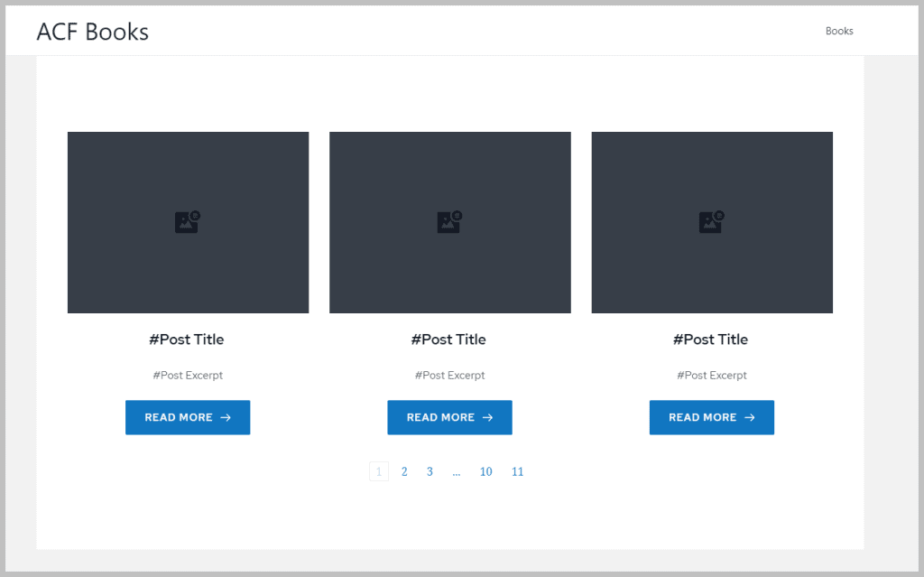This screenshot has height=577, width=924.
Task: Click READ MORE button in first card
Action: pos(188,418)
